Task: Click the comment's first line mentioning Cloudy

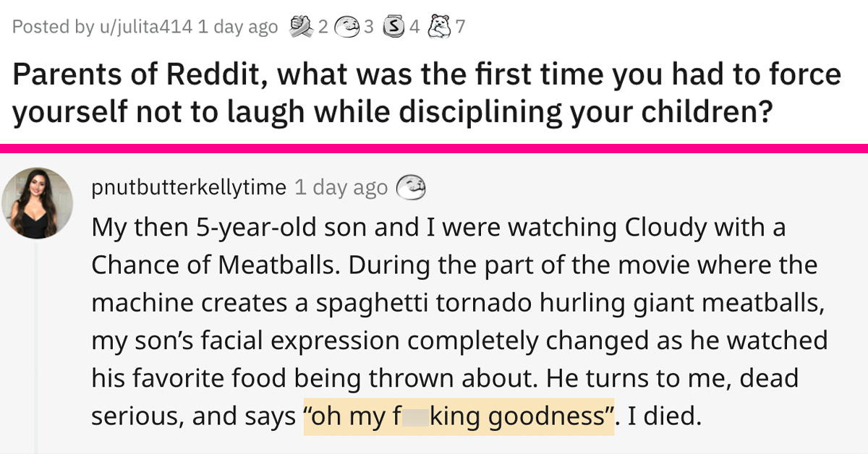Action: click(438, 228)
